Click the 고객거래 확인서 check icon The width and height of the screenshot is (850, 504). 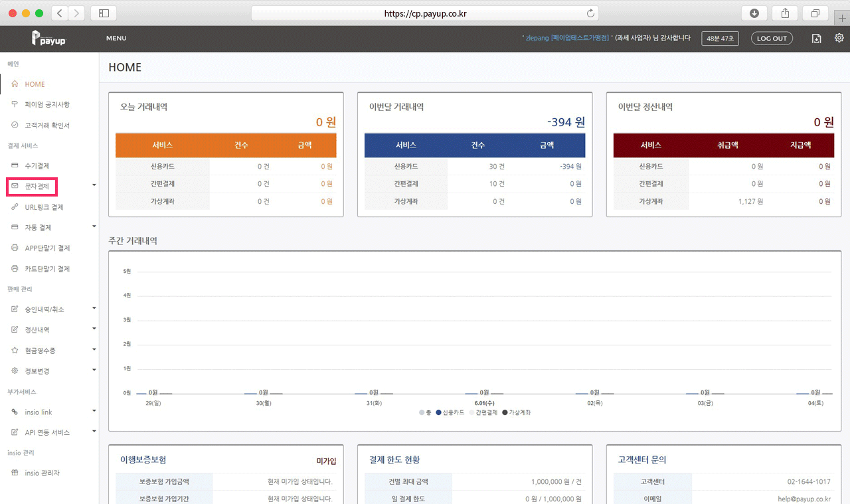(x=15, y=125)
